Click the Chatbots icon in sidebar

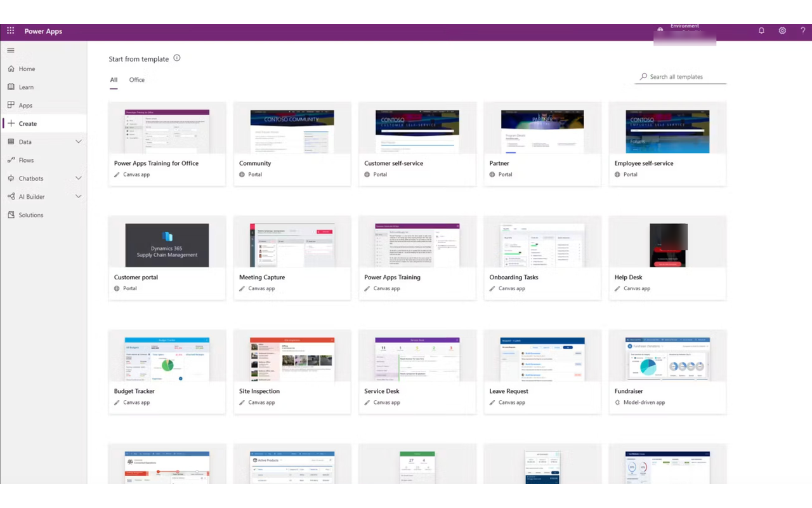pos(11,178)
